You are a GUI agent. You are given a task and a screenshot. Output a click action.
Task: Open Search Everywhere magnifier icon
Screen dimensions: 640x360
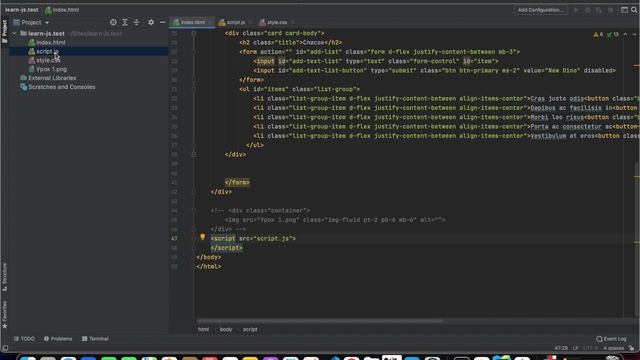(634, 10)
